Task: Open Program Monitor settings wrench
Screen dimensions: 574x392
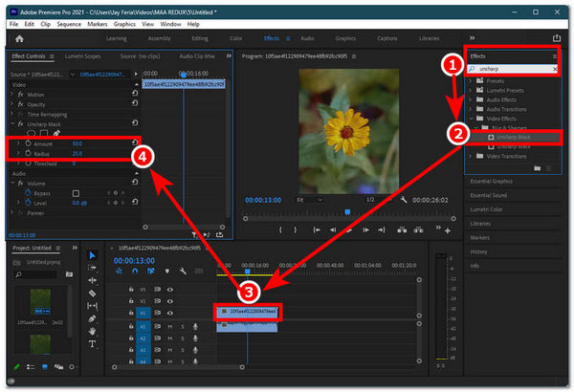Action: pyautogui.click(x=404, y=200)
